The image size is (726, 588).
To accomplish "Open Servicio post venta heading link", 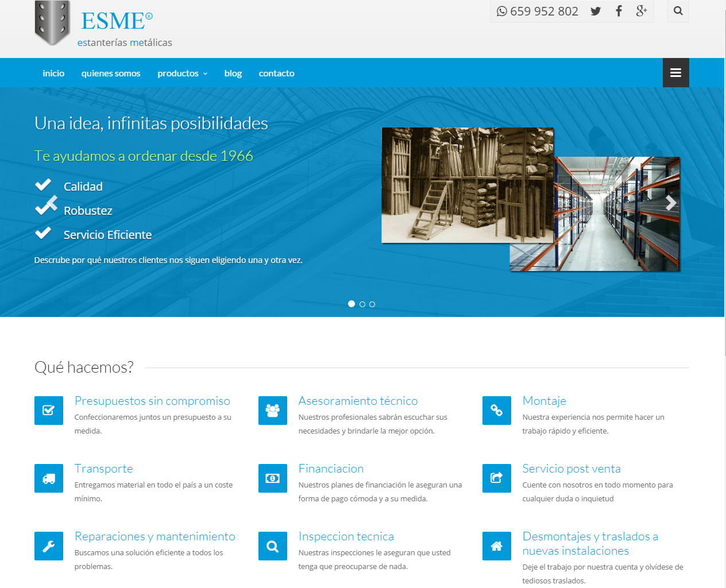I will click(x=571, y=469).
